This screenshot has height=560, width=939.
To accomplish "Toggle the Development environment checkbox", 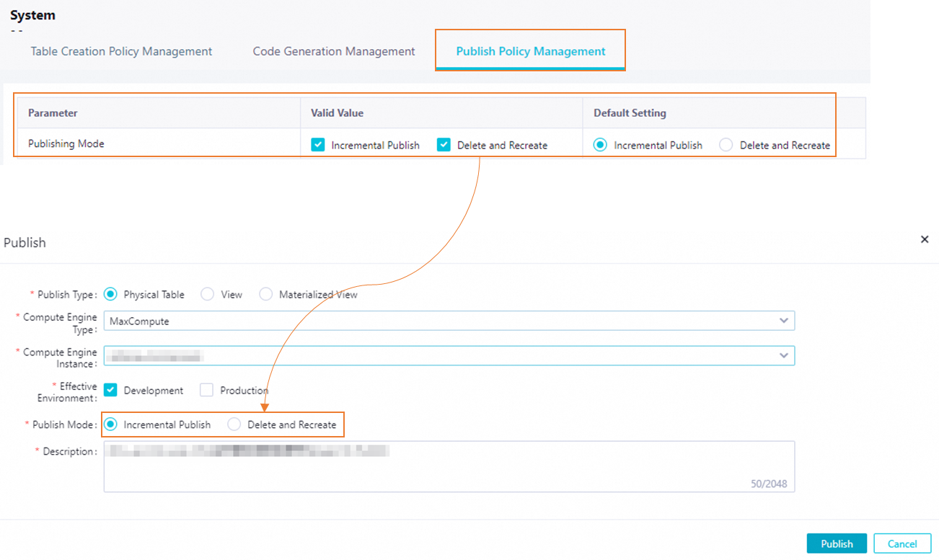I will 110,390.
